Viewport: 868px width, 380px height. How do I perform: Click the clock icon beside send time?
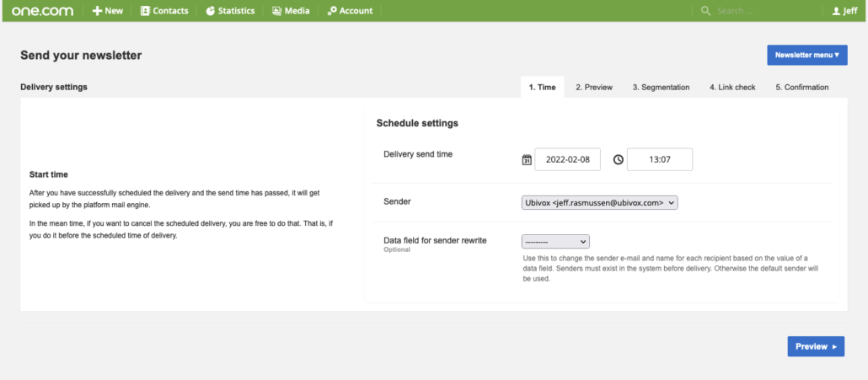pos(619,160)
